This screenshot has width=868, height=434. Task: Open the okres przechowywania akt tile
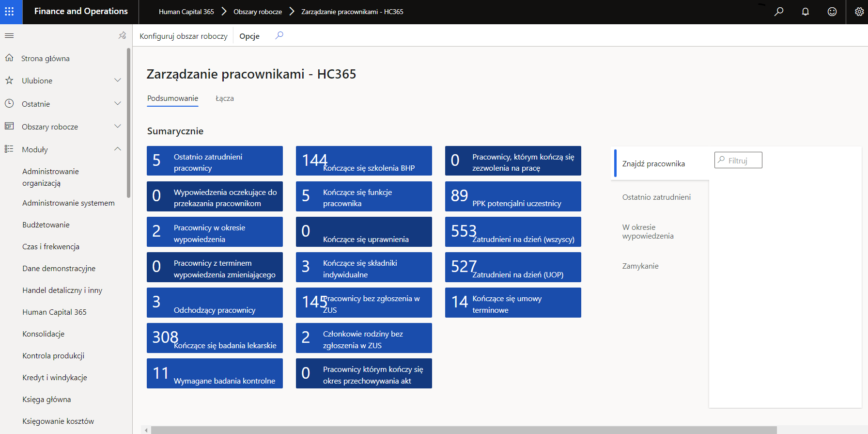[x=364, y=373]
